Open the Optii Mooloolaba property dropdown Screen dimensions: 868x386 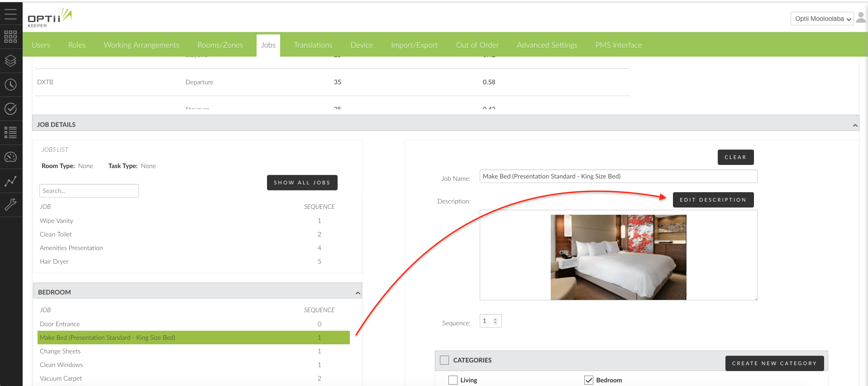(822, 19)
